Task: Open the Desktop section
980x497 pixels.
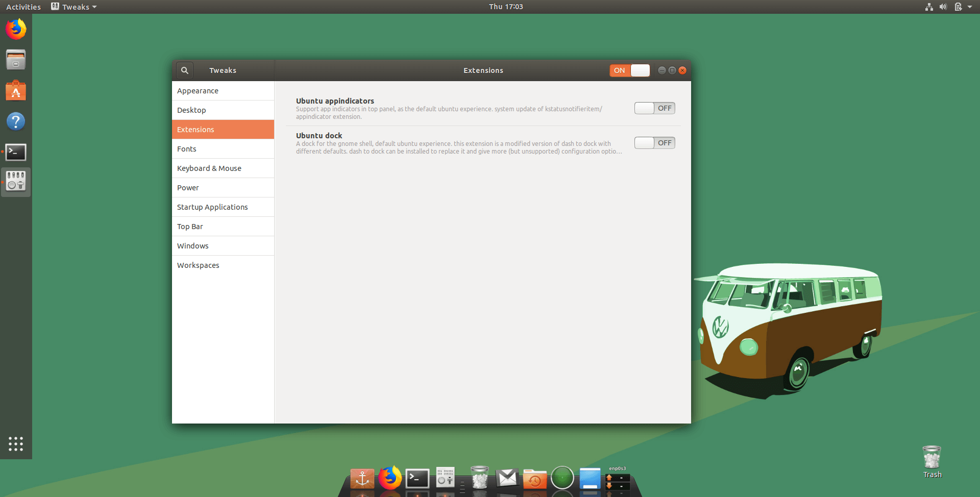Action: coord(223,110)
